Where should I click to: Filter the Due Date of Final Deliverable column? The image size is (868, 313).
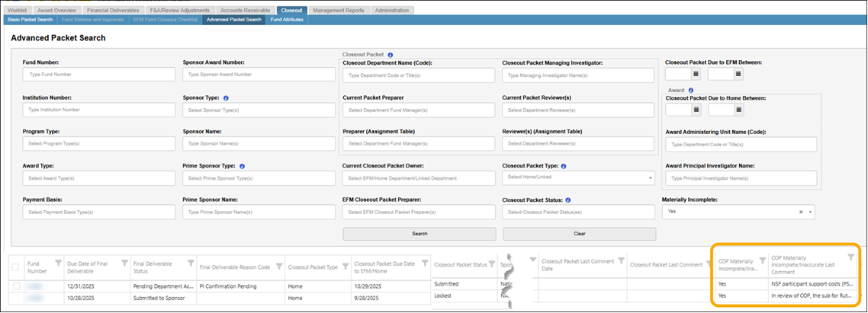tap(124, 263)
